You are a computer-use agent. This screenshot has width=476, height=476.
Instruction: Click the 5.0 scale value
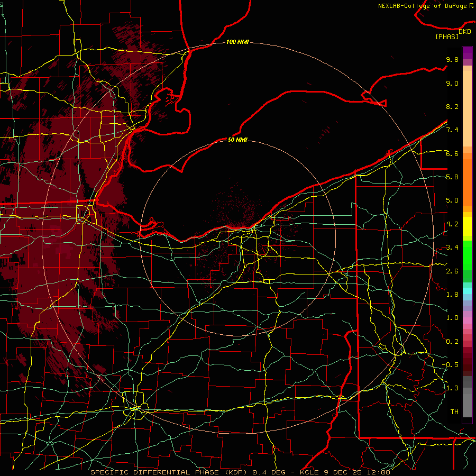(452, 200)
